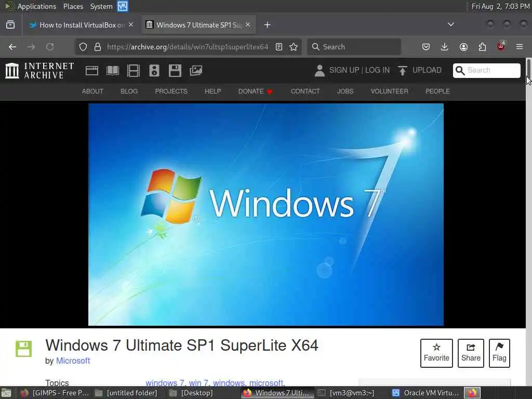532x399 pixels.
Task: Click the PROJECTS navigation link
Action: pyautogui.click(x=171, y=91)
